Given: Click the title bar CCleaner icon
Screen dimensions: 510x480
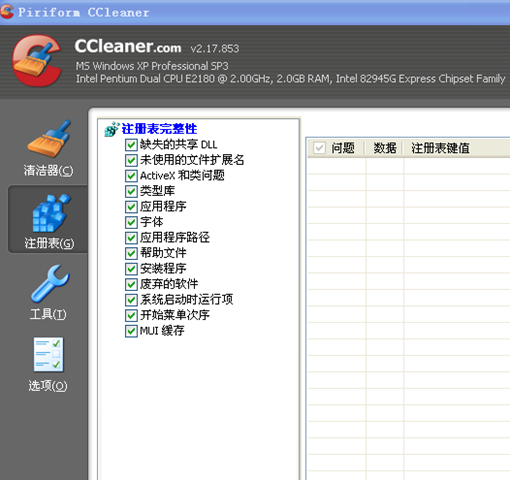Looking at the screenshot, I should tap(7, 12).
